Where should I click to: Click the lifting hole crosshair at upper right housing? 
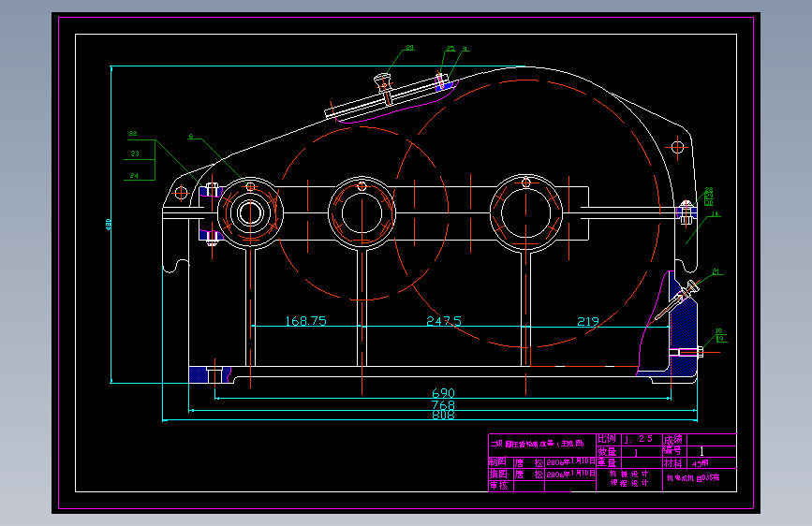[x=677, y=148]
